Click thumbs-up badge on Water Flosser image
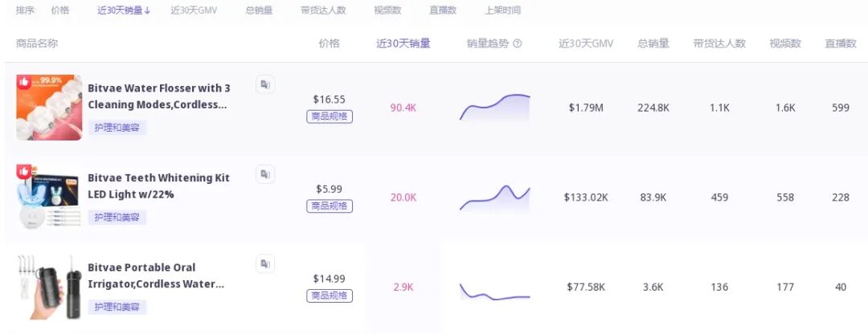 [x=23, y=82]
